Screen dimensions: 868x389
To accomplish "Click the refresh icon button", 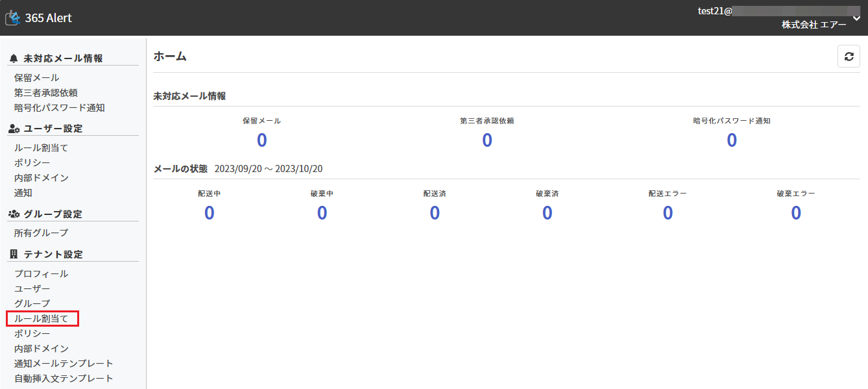I will [x=849, y=56].
